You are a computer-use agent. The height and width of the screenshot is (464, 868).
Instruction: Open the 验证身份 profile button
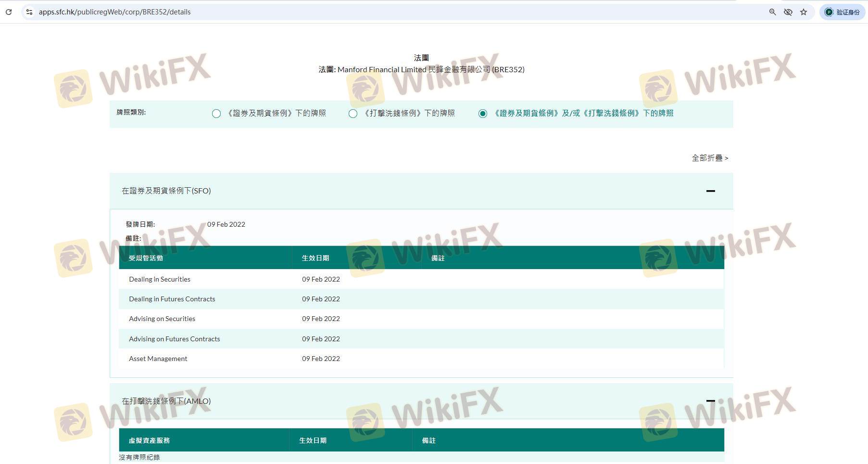click(843, 12)
